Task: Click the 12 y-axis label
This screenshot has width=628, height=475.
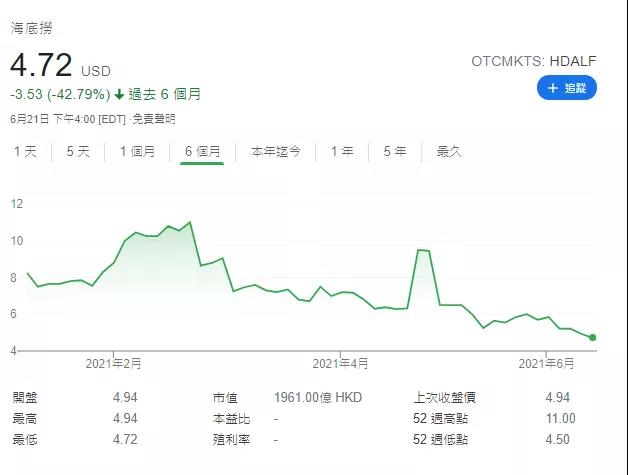Action: click(17, 204)
